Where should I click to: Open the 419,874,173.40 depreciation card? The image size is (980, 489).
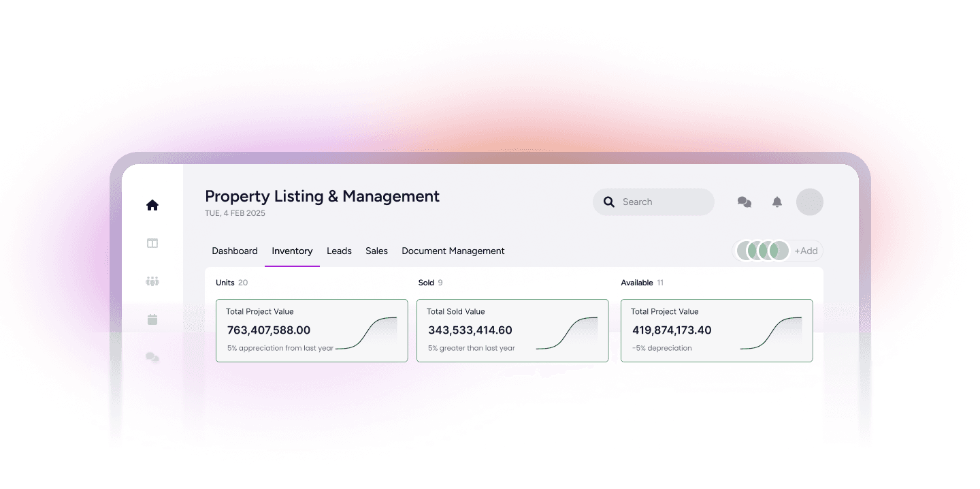(717, 330)
